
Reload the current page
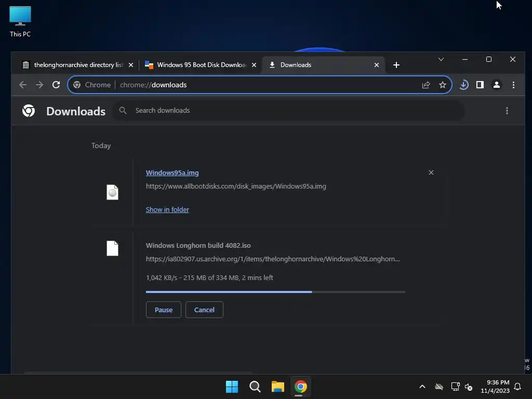click(x=56, y=85)
